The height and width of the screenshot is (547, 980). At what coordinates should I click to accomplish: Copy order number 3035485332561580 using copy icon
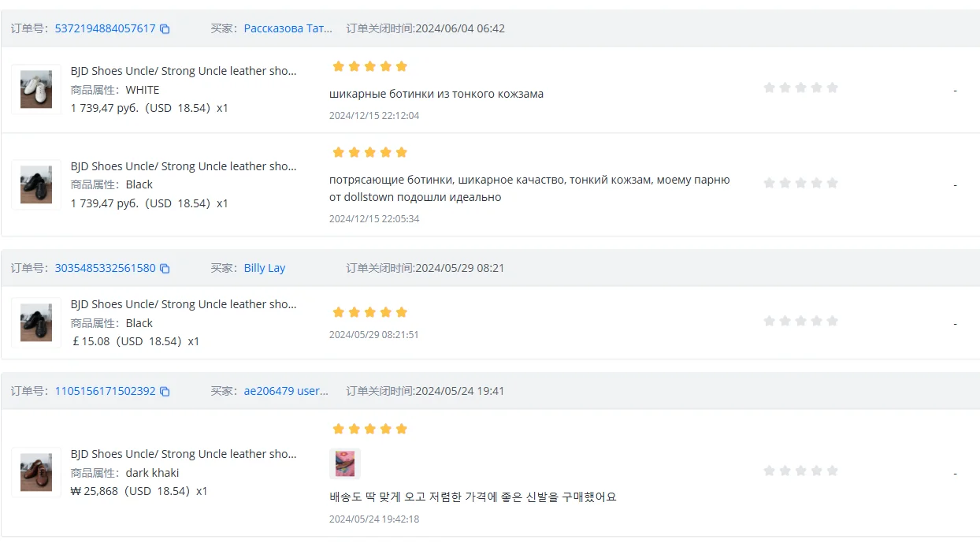pos(165,268)
